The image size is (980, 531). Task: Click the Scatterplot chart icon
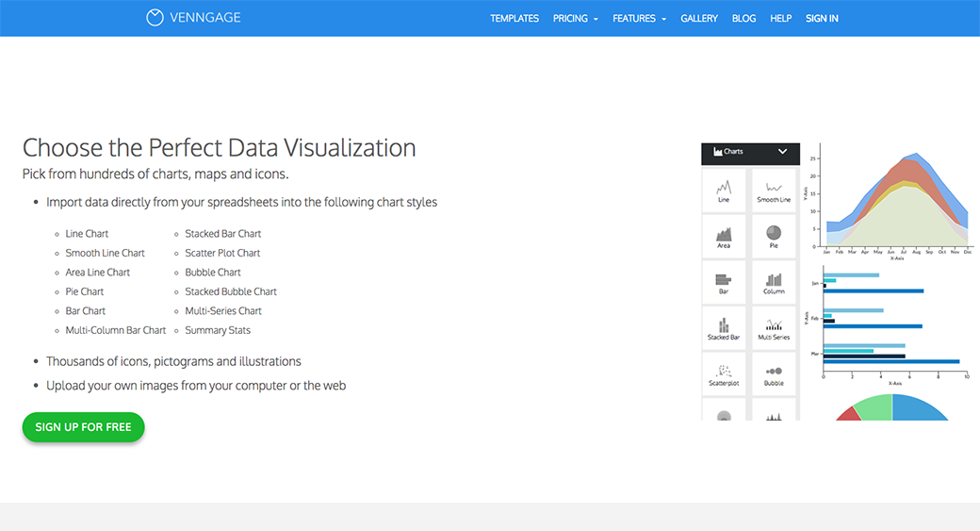coord(724,373)
